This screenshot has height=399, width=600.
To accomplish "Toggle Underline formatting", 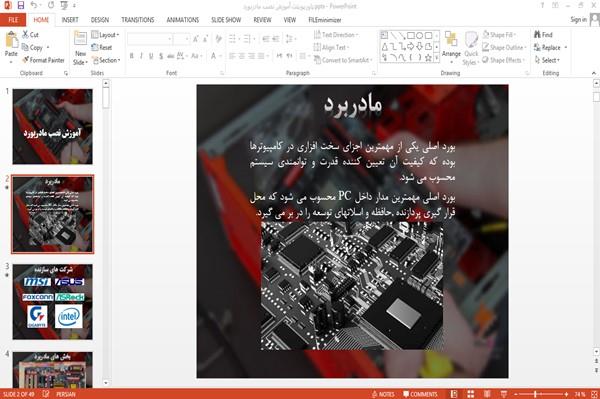I will [151, 56].
